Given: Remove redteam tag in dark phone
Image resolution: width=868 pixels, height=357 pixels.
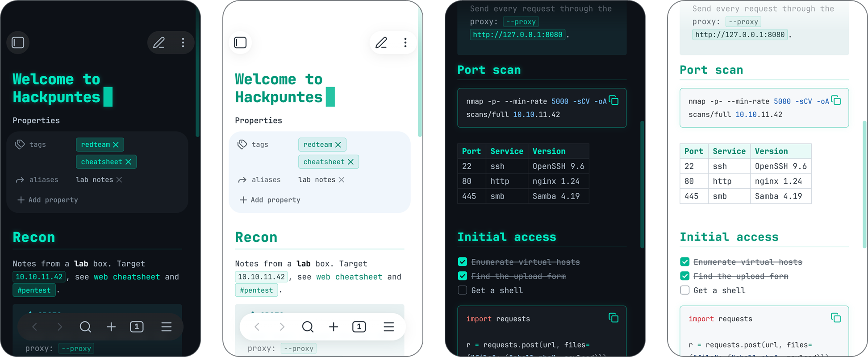Looking at the screenshot, I should [116, 145].
